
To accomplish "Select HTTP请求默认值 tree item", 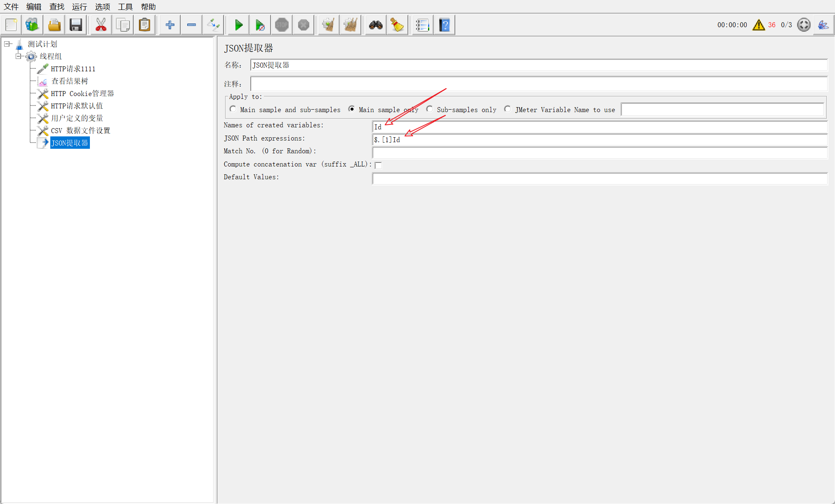I will (x=77, y=106).
